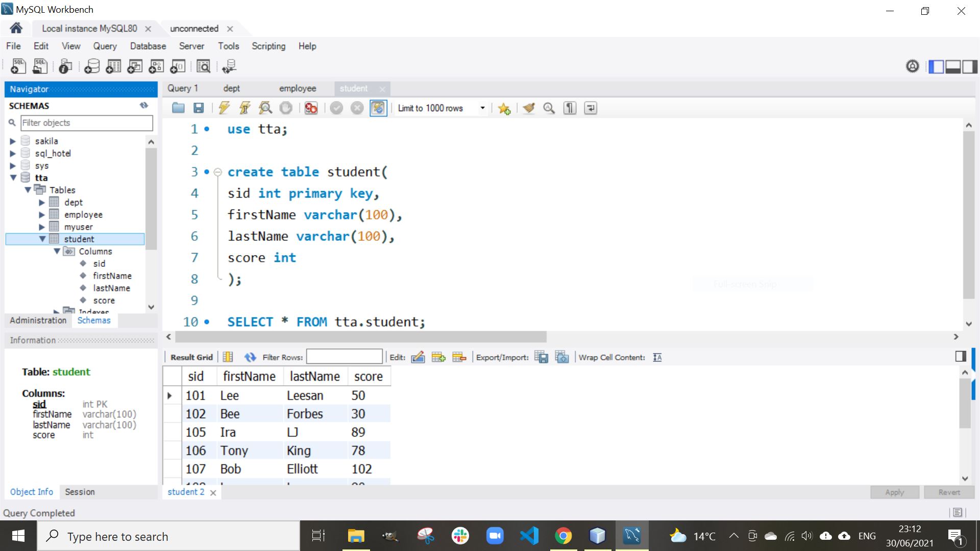Toggle Wrap Cell Content in the result grid
980x551 pixels.
click(657, 357)
